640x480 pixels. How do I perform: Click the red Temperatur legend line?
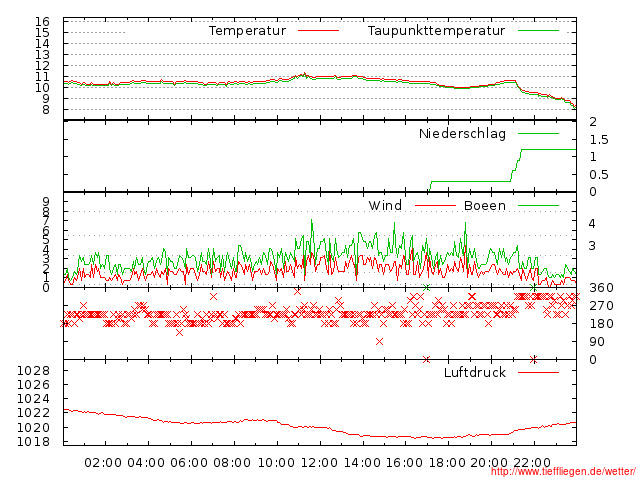[318, 31]
